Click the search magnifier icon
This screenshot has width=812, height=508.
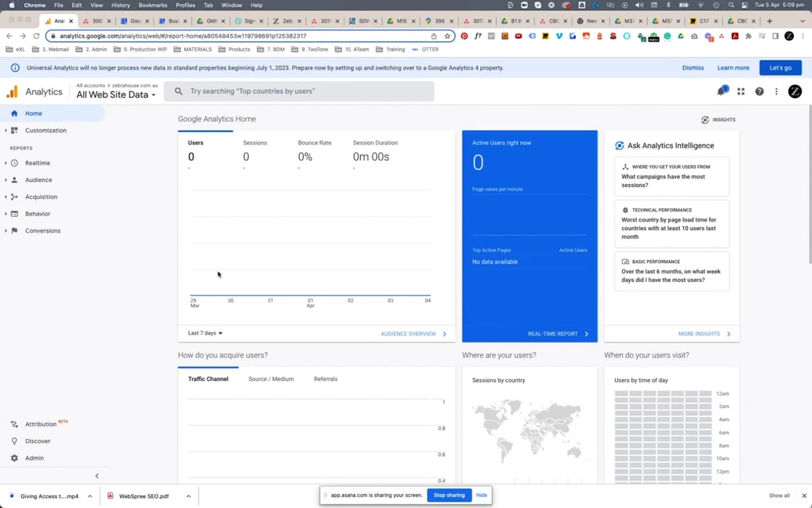pyautogui.click(x=178, y=91)
